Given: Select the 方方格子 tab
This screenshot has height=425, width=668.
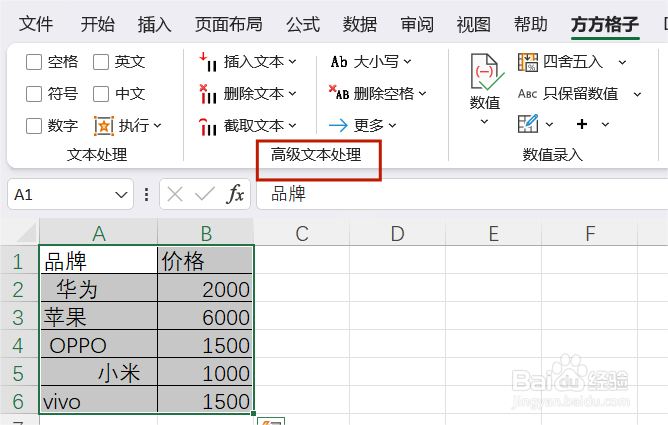Looking at the screenshot, I should click(x=605, y=25).
